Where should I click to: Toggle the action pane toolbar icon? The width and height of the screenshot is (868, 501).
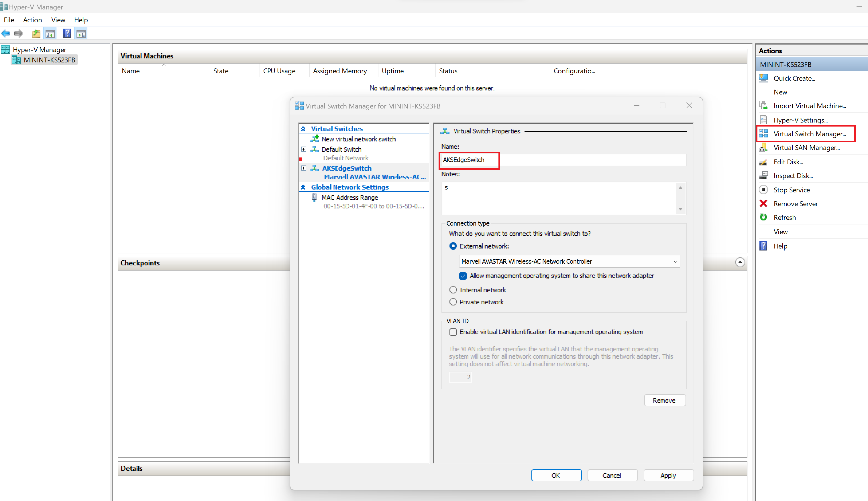[x=81, y=34]
